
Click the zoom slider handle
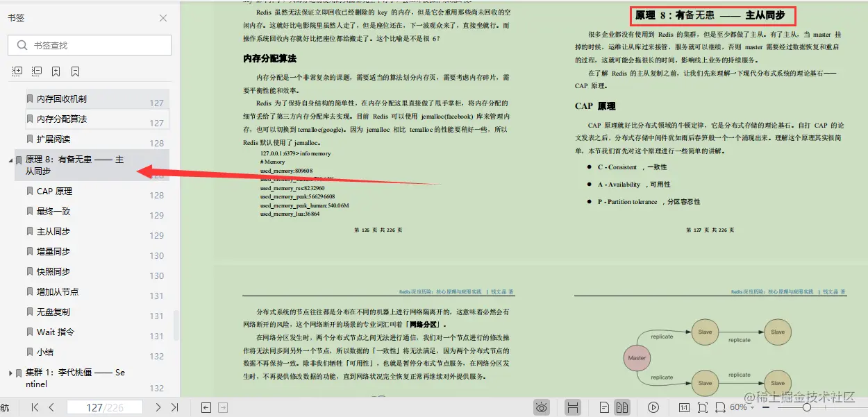(807, 407)
